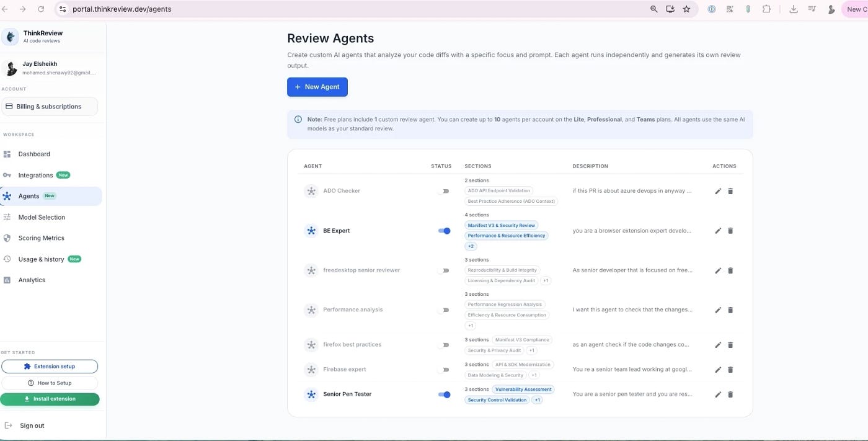Screen dimensions: 868x441
Task: Turn off the Senior Pen Tester toggle
Action: click(x=445, y=394)
